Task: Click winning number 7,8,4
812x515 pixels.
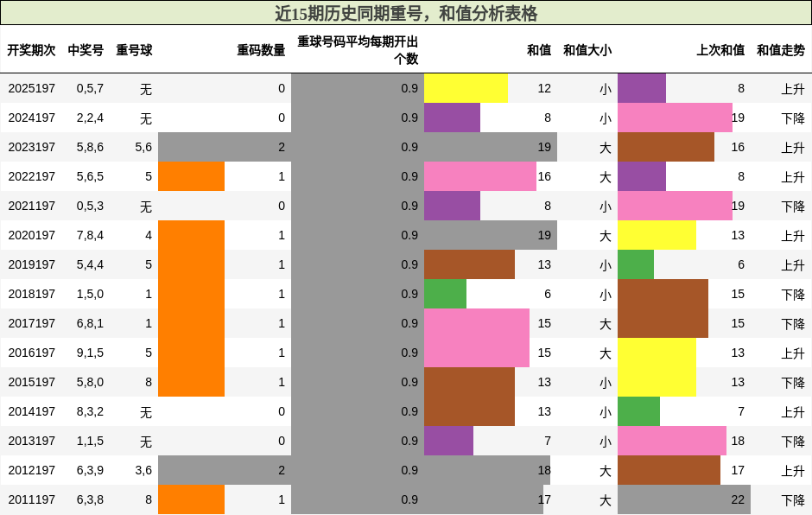Action: coord(90,235)
